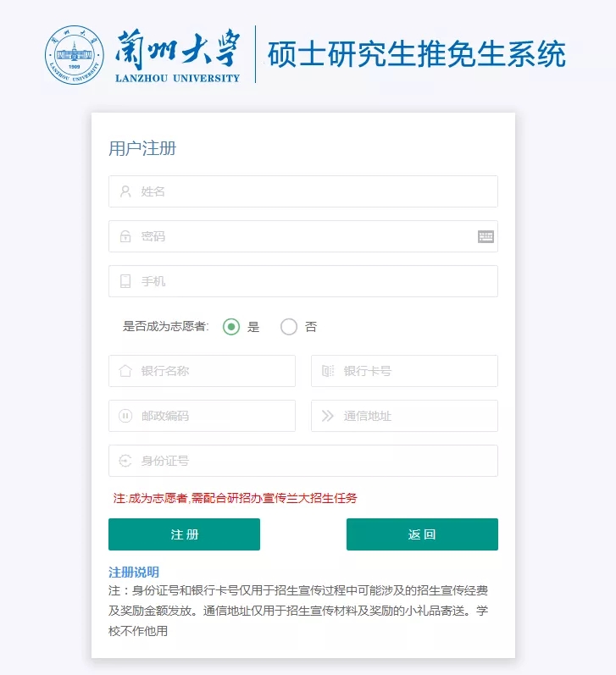
Task: Click the house icon beside 银行名称
Action: point(125,371)
